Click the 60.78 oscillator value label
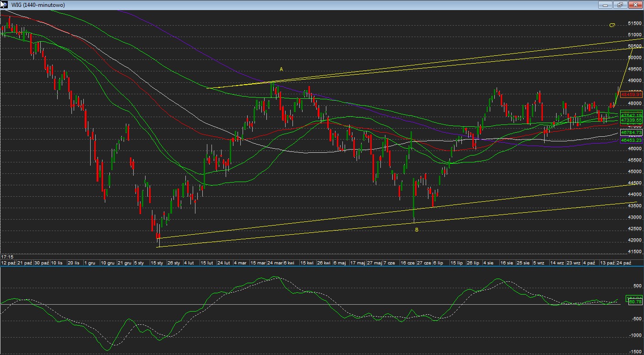The image size is (644, 355). (635, 302)
